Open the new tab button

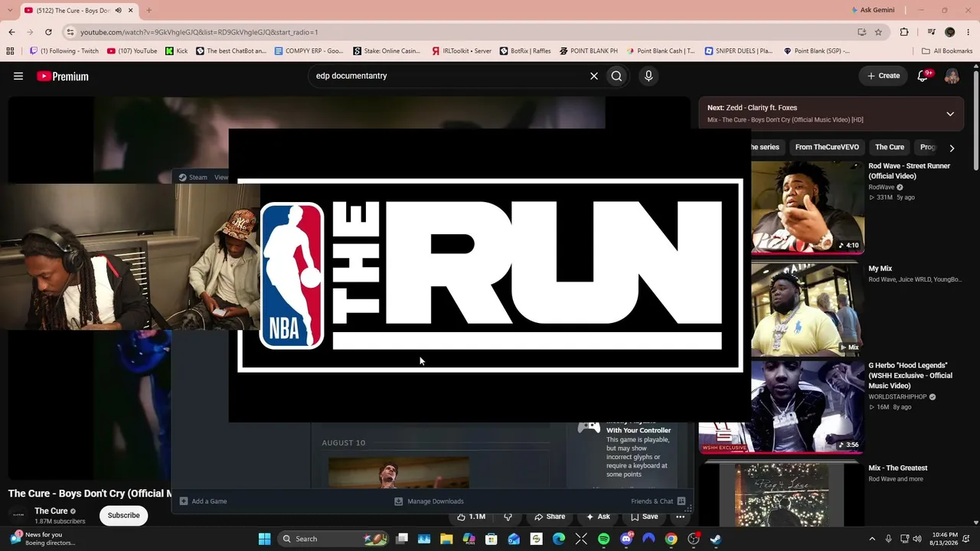[149, 10]
